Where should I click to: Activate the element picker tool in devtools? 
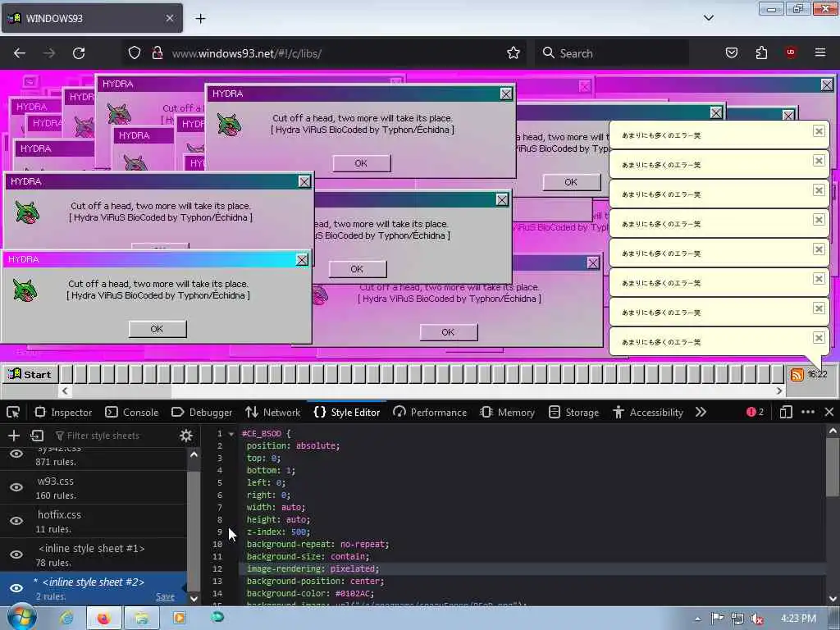pyautogui.click(x=13, y=412)
